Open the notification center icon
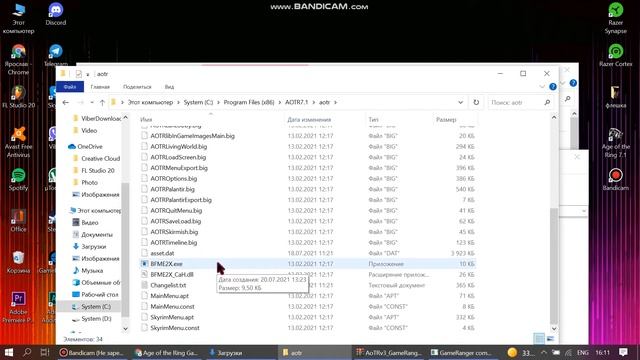Image resolution: width=640 pixels, height=360 pixels. click(623, 352)
